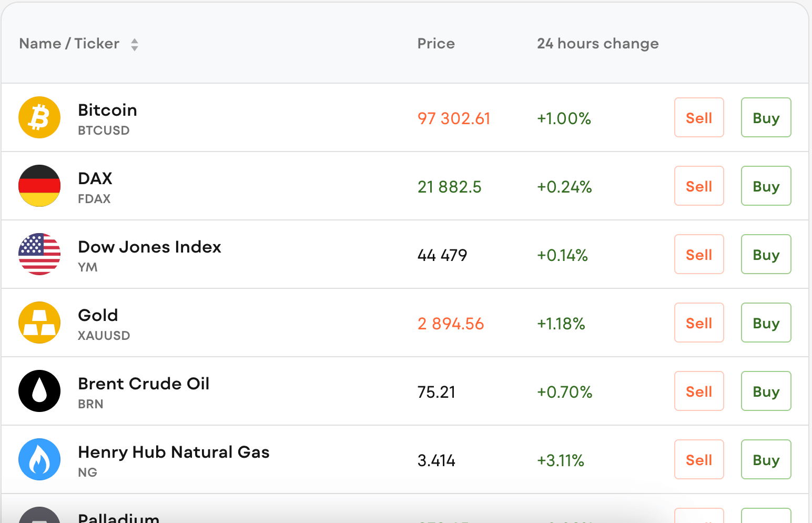Buy DAX
This screenshot has height=523, width=812.
tap(766, 186)
